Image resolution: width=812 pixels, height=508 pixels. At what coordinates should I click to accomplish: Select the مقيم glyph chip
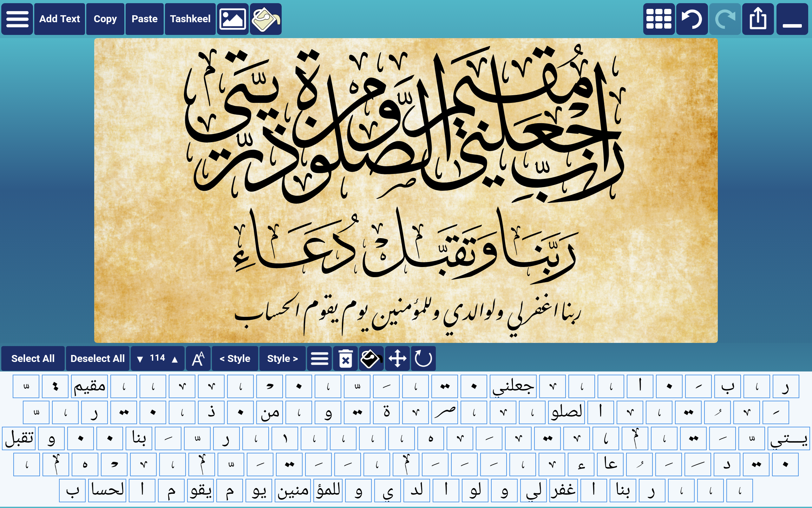tap(89, 386)
